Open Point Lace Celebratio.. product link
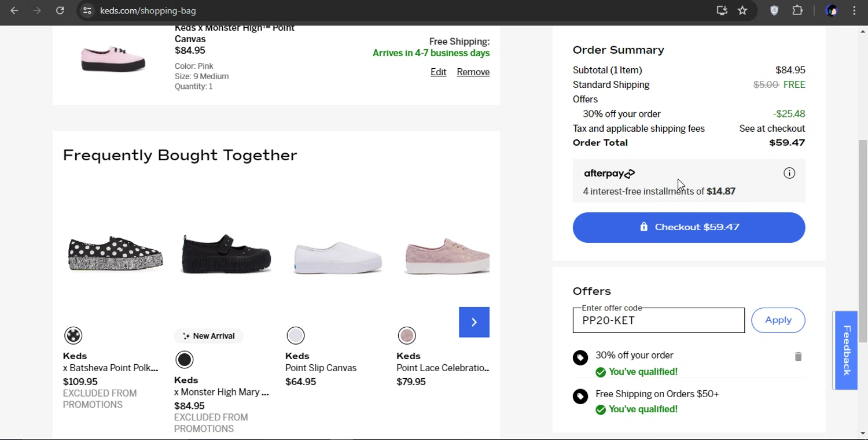The height and width of the screenshot is (440, 868). tap(443, 368)
